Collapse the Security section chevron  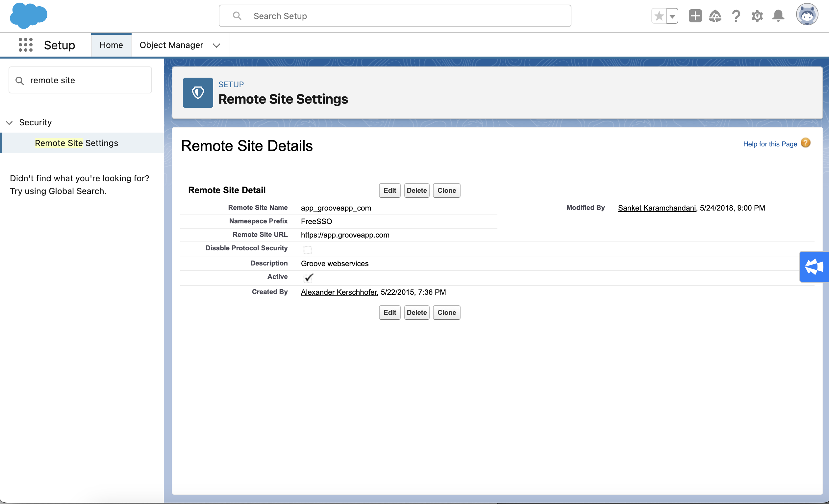10,123
